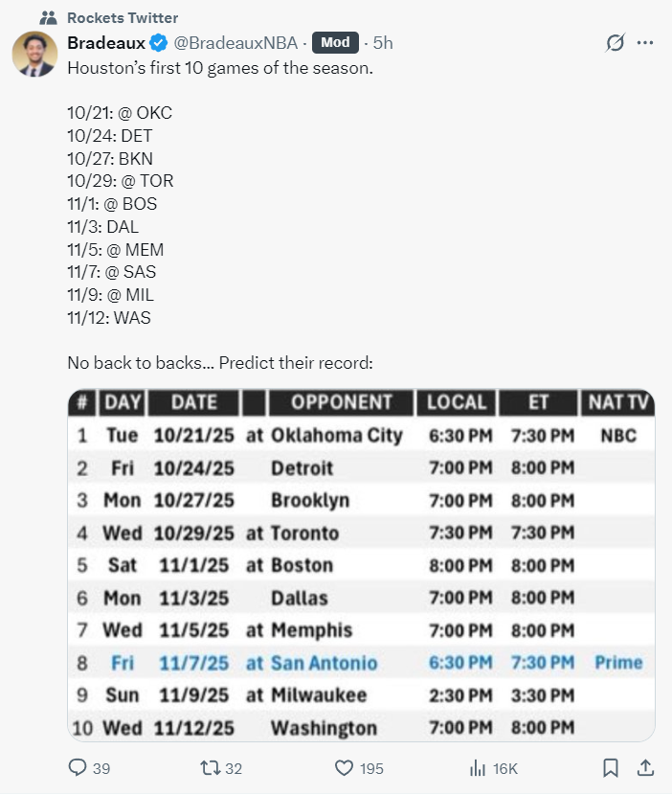The width and height of the screenshot is (672, 795).
Task: Click the Rockets Twitter community icon
Action: pyautogui.click(x=49, y=18)
